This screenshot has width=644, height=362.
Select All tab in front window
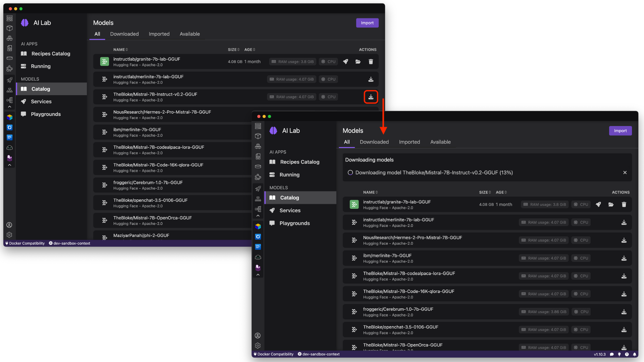(347, 142)
